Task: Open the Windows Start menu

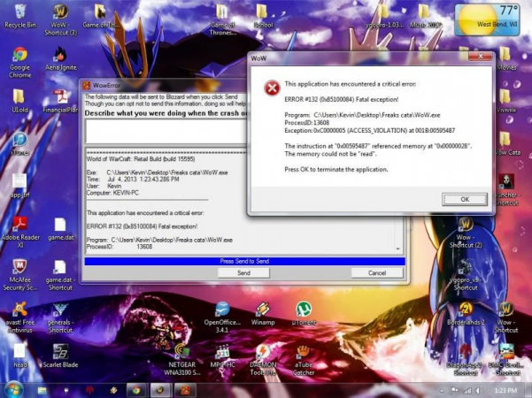Action: pos(13,390)
